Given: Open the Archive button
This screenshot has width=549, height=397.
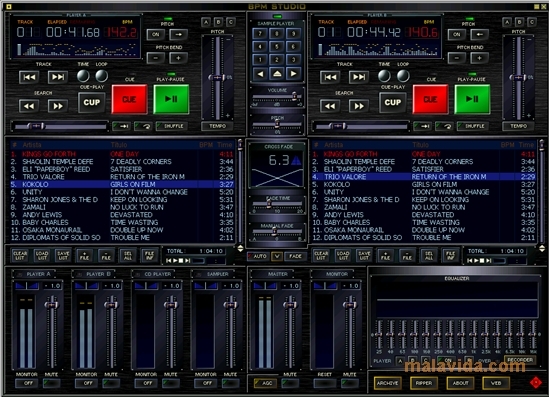Looking at the screenshot, I should point(387,383).
